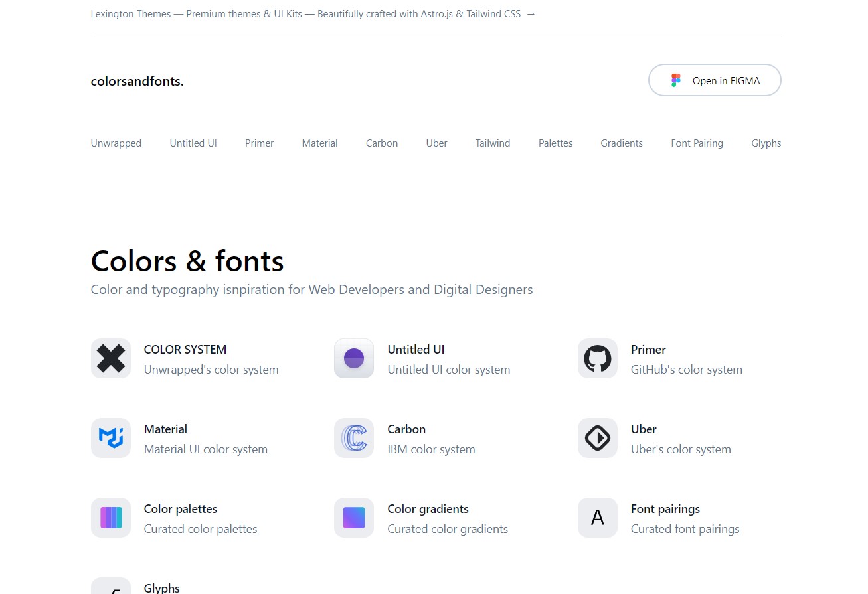Select the Font pairings letter A icon
This screenshot has width=868, height=594.
pyautogui.click(x=598, y=518)
